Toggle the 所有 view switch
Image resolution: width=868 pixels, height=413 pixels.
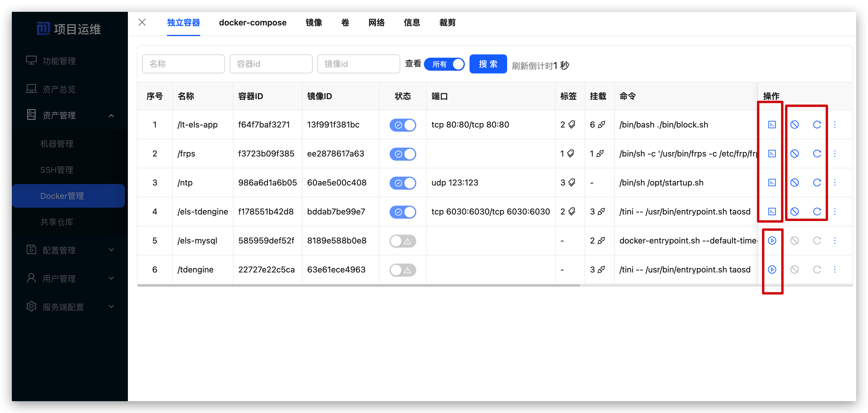[444, 64]
